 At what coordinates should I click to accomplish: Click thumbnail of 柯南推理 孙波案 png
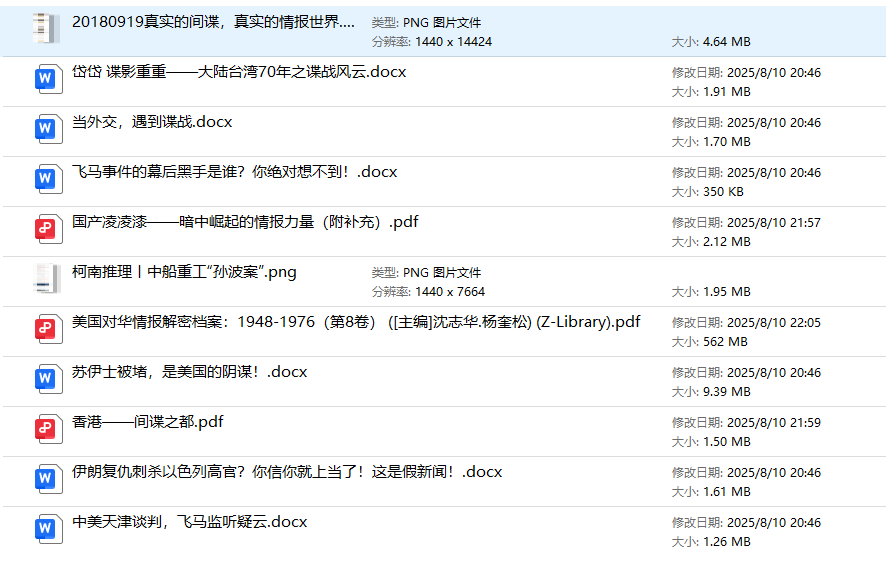(x=46, y=278)
